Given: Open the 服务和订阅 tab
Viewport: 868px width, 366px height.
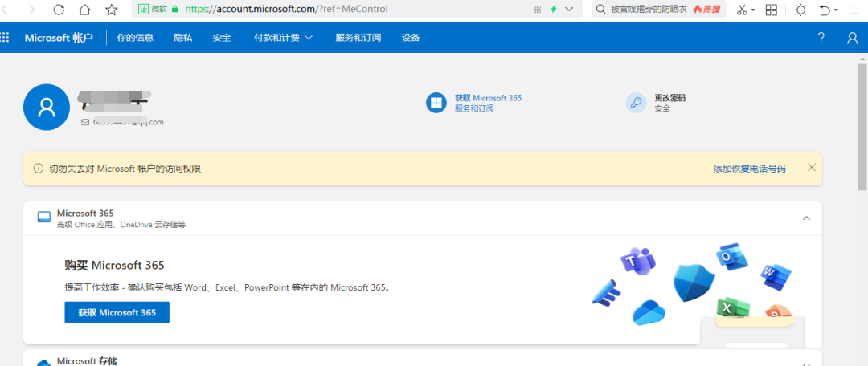Looking at the screenshot, I should [358, 38].
